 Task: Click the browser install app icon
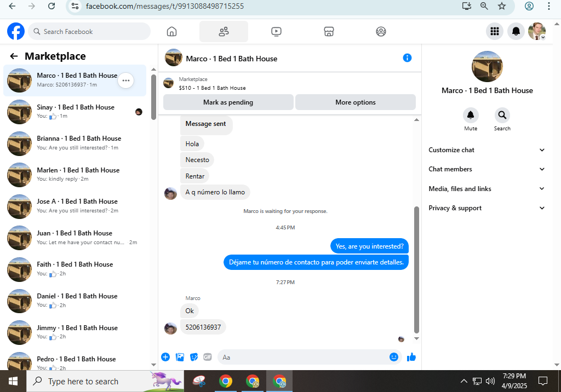click(x=467, y=6)
